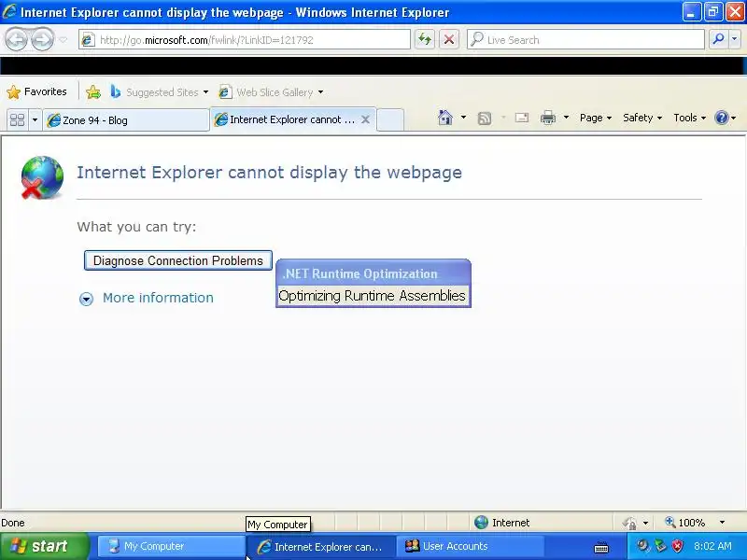Restore down the Internet Explorer window

(x=712, y=12)
